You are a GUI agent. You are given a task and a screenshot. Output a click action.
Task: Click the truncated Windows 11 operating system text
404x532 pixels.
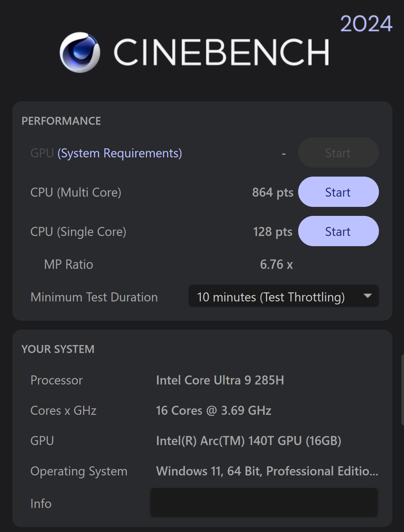[x=267, y=471]
